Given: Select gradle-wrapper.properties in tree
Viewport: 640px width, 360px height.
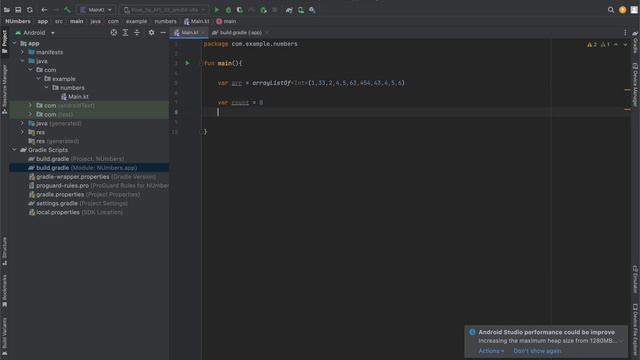Looking at the screenshot, I should [92, 177].
